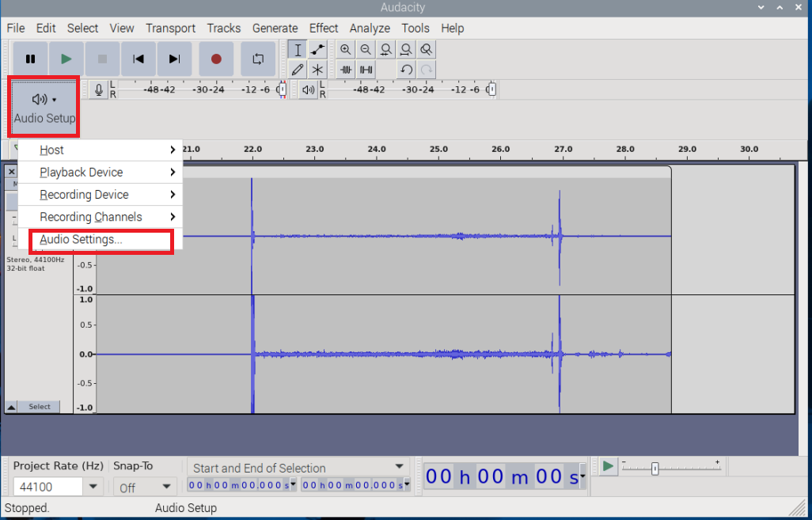
Task: Click the 'Stereo, 44100Hz' track info text
Action: [35, 260]
